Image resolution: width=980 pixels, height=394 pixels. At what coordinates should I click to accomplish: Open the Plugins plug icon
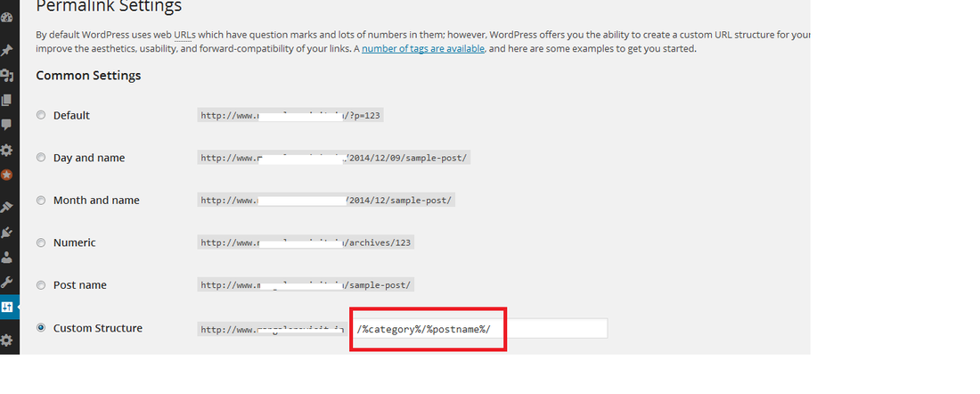[6, 233]
